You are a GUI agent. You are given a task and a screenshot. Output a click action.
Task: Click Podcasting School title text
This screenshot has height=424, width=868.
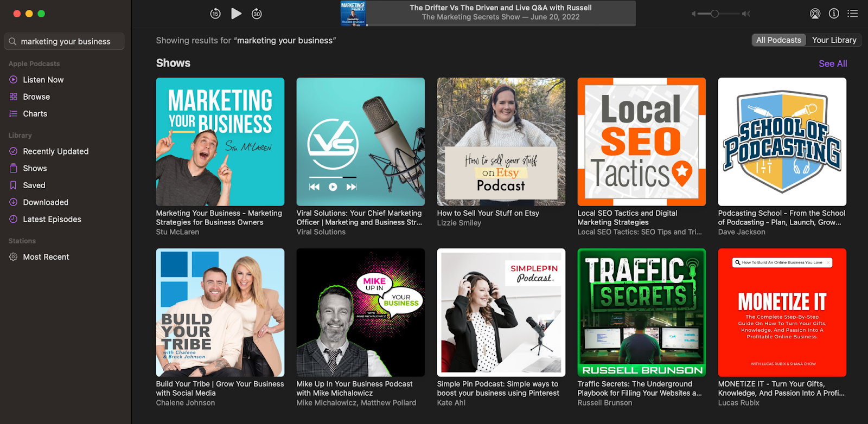tap(782, 217)
